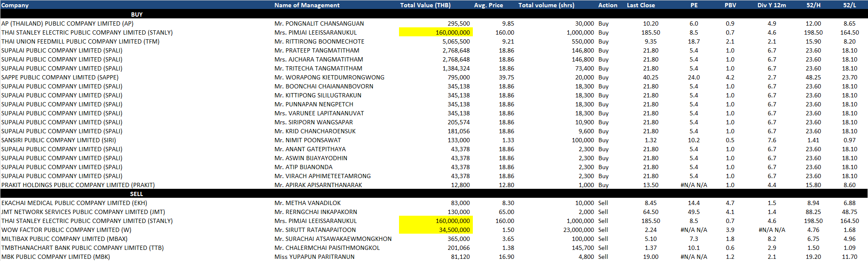868x261 pixels.
Task: Click the Total Value (THB) column header
Action: pos(425,5)
